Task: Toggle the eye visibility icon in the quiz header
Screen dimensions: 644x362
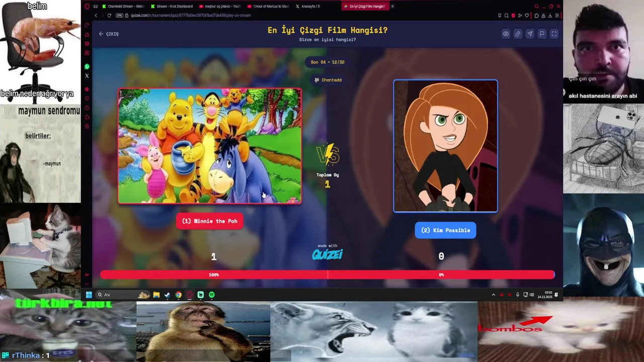Action: tap(506, 34)
